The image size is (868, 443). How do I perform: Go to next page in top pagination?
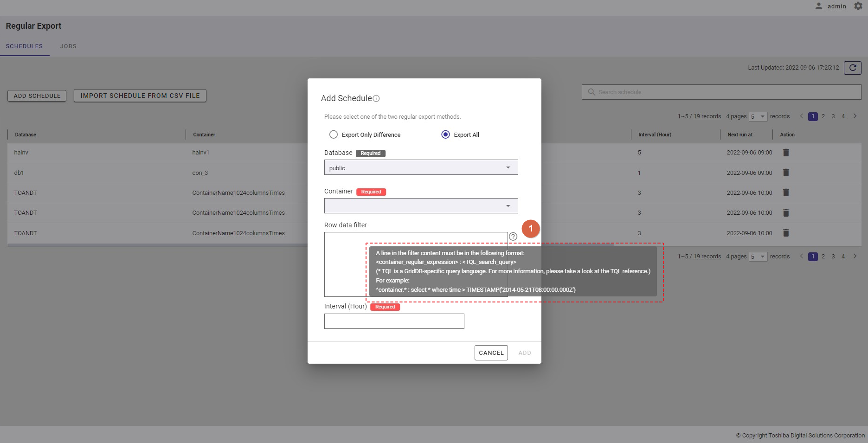pos(855,116)
